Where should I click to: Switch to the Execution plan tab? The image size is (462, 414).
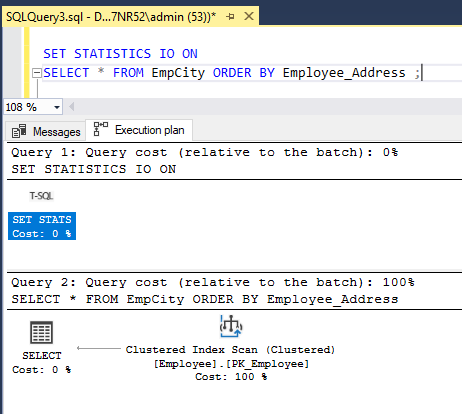click(139, 130)
